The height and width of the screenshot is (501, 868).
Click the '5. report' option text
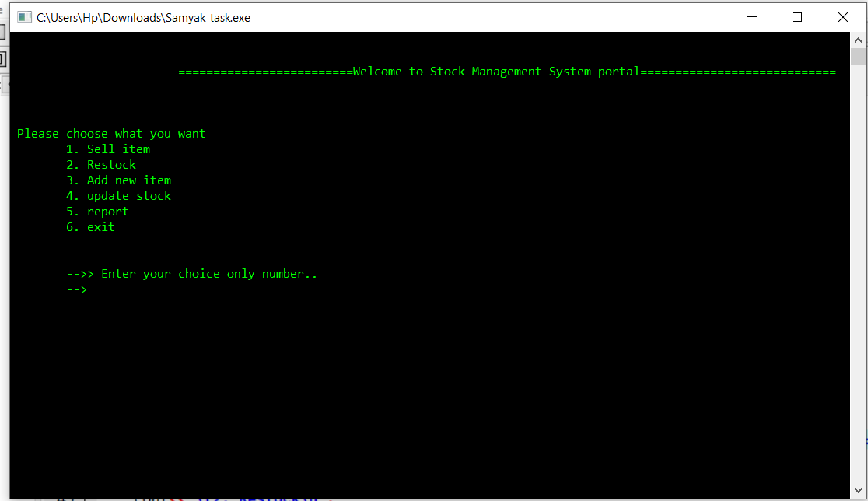tap(97, 212)
